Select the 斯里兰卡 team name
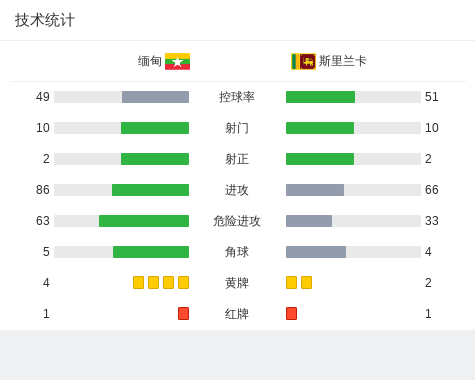Viewport: 475px width, 380px height. 343,61
